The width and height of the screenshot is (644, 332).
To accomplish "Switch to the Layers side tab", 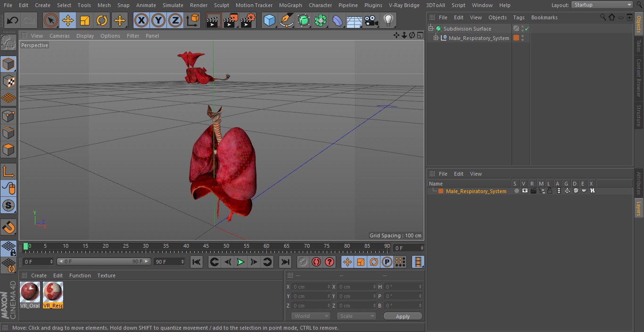I will click(x=639, y=208).
